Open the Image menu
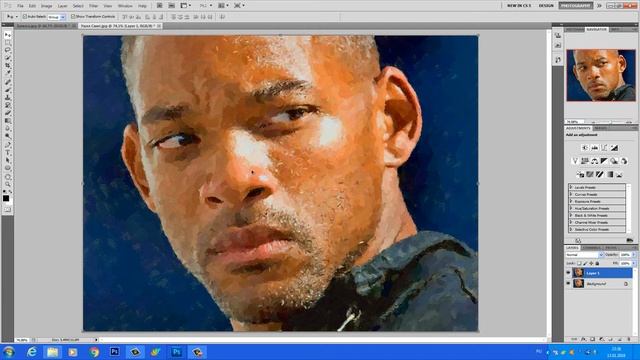This screenshot has width=640, height=360. click(47, 6)
